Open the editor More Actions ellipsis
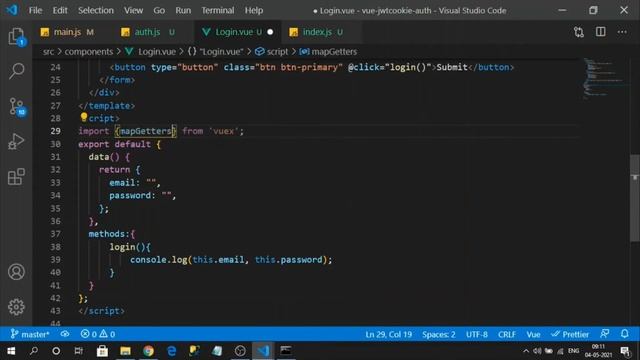Image resolution: width=640 pixels, height=360 pixels. pyautogui.click(x=622, y=32)
